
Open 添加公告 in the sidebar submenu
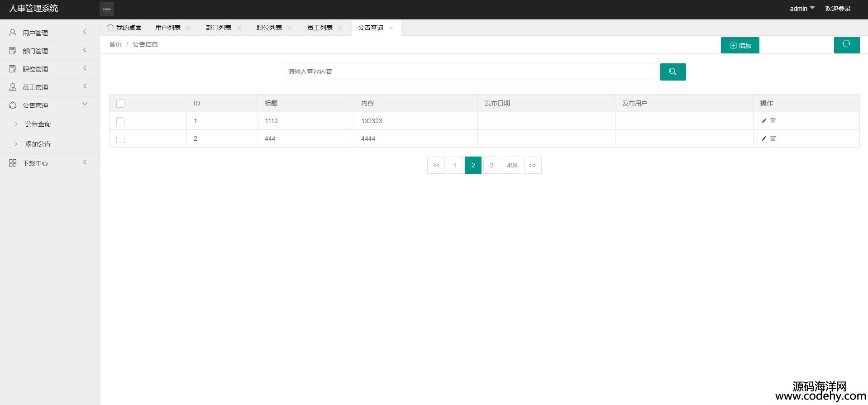(x=38, y=144)
